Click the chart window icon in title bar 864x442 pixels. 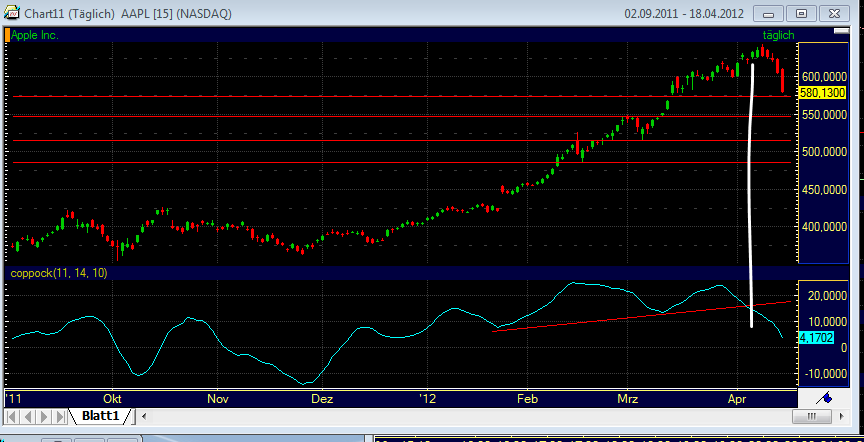click(10, 13)
